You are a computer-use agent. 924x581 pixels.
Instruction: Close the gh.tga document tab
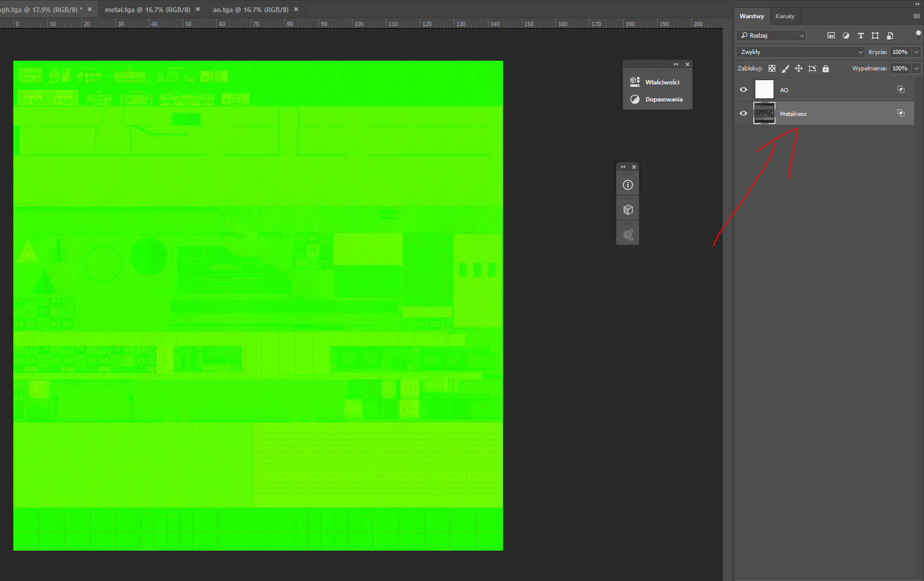(x=90, y=10)
